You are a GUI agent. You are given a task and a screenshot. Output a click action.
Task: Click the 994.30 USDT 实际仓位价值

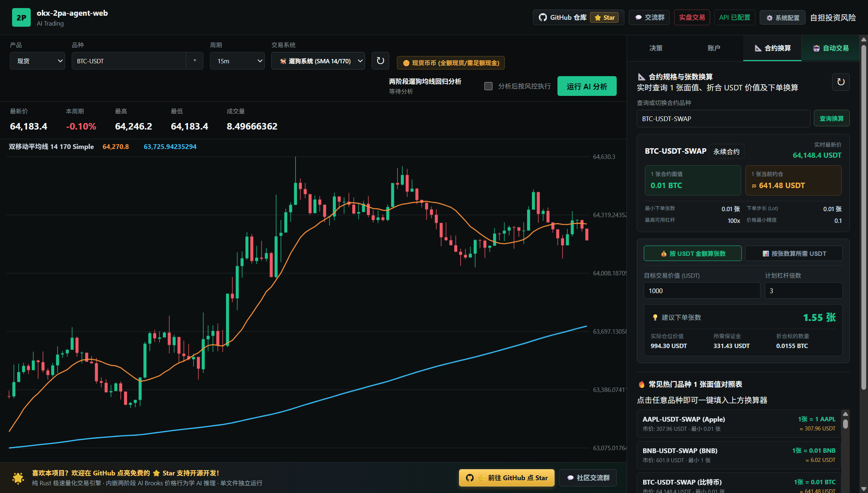pos(669,346)
